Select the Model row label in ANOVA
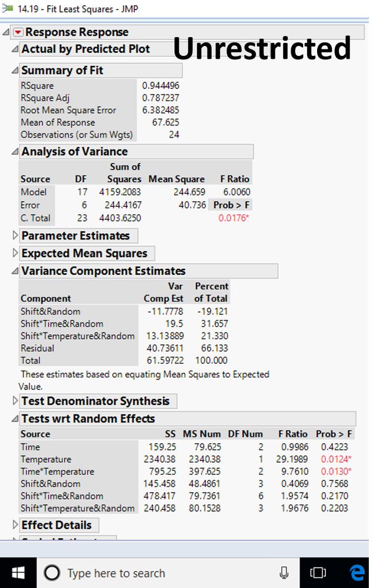Screen dimensions: 373x588 (x=34, y=192)
